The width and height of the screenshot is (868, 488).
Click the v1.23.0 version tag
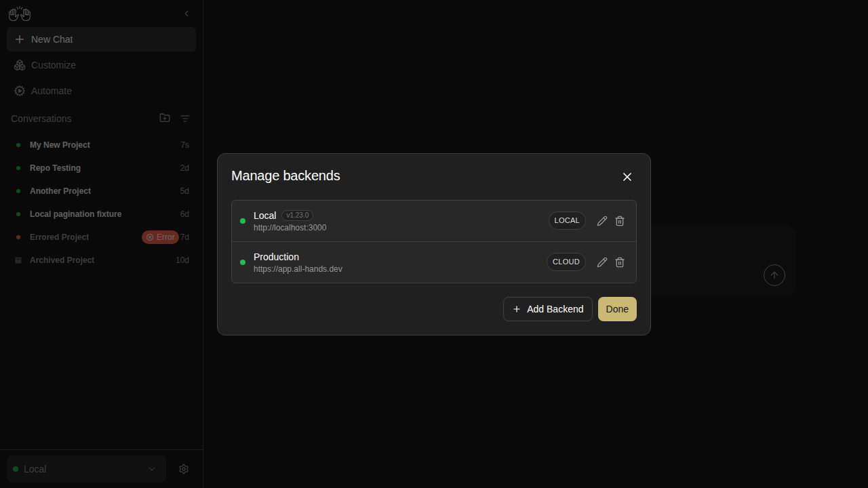[x=297, y=216]
